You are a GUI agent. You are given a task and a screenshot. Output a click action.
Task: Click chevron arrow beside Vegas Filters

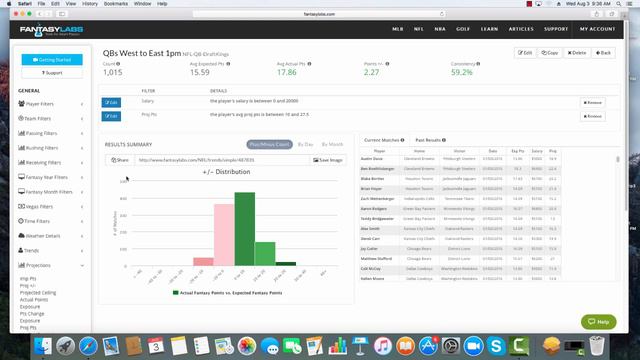pos(82,207)
